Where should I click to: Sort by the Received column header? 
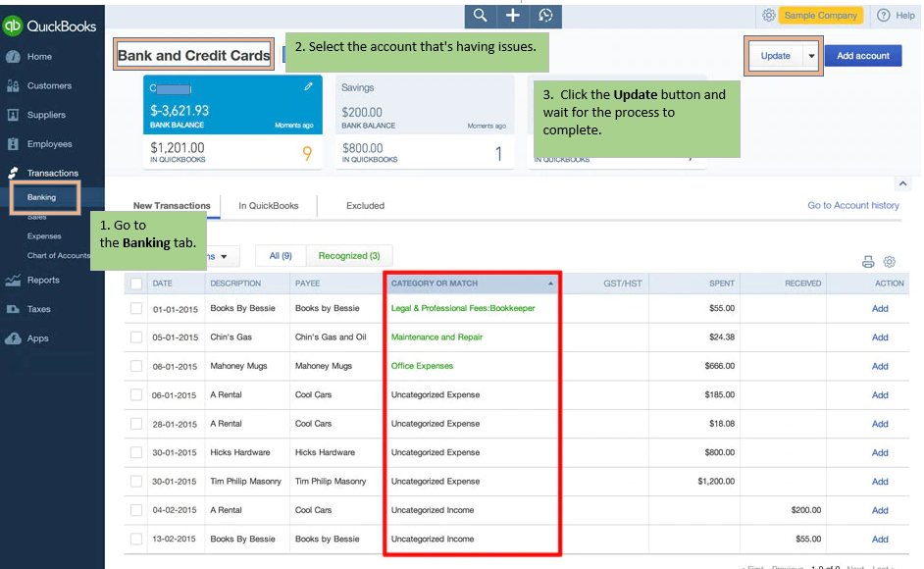point(802,284)
